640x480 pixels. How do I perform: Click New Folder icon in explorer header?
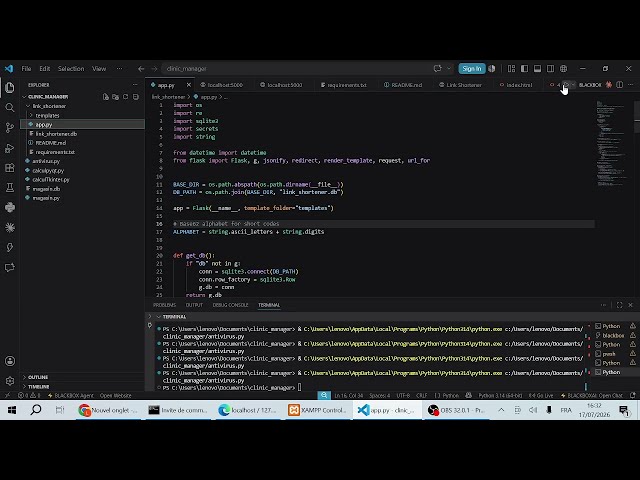pos(116,97)
